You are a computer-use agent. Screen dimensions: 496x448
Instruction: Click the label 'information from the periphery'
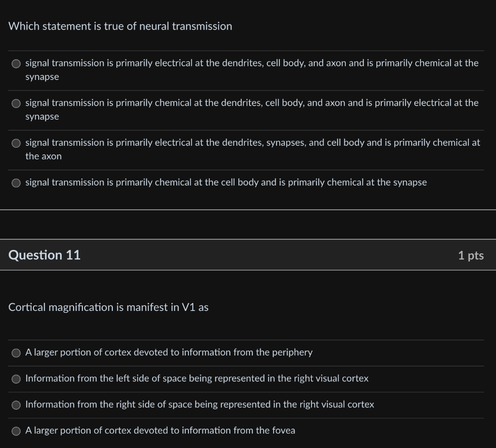click(169, 352)
